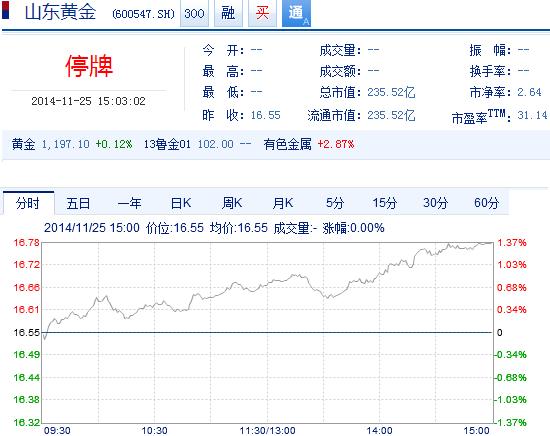Click the red 1.37% percent axis label
The width and height of the screenshot is (550, 436).
pyautogui.click(x=512, y=242)
